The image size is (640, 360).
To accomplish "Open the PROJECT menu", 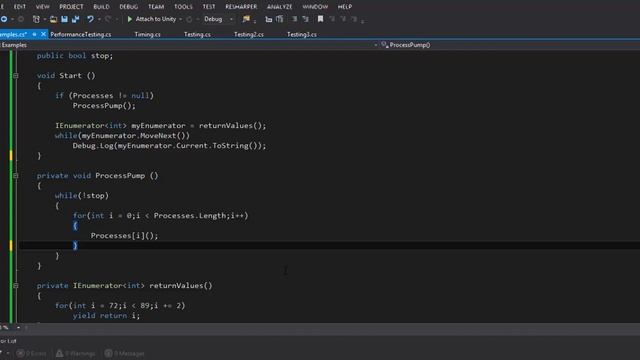I will [71, 7].
